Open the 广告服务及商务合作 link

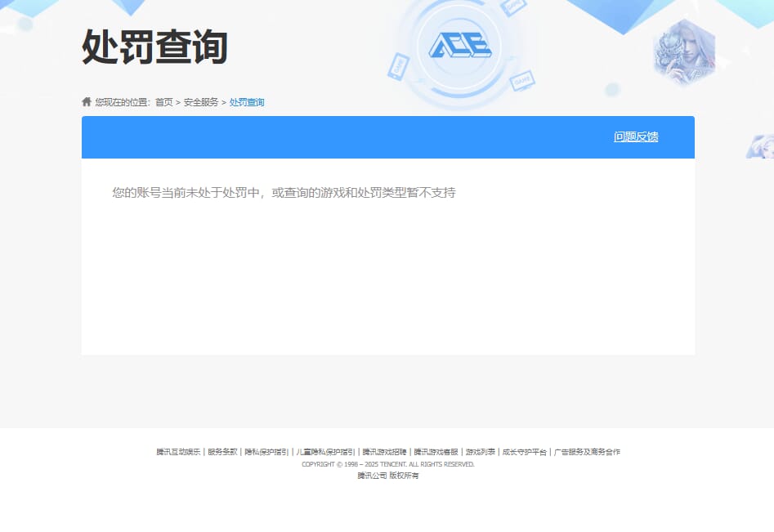pos(585,451)
